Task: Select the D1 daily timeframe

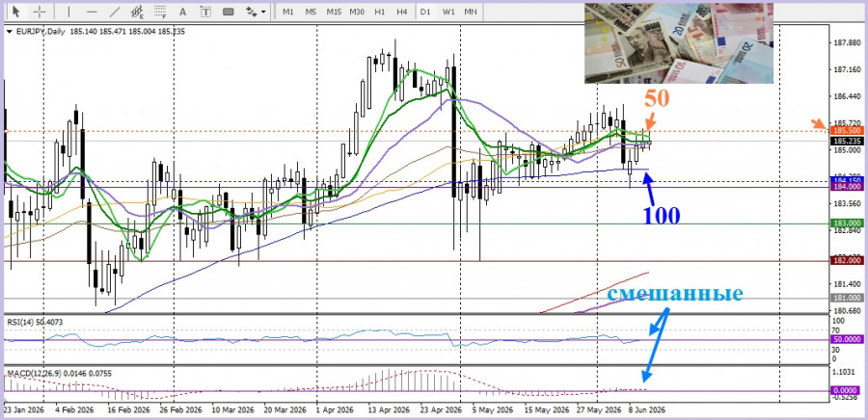Action: point(425,12)
